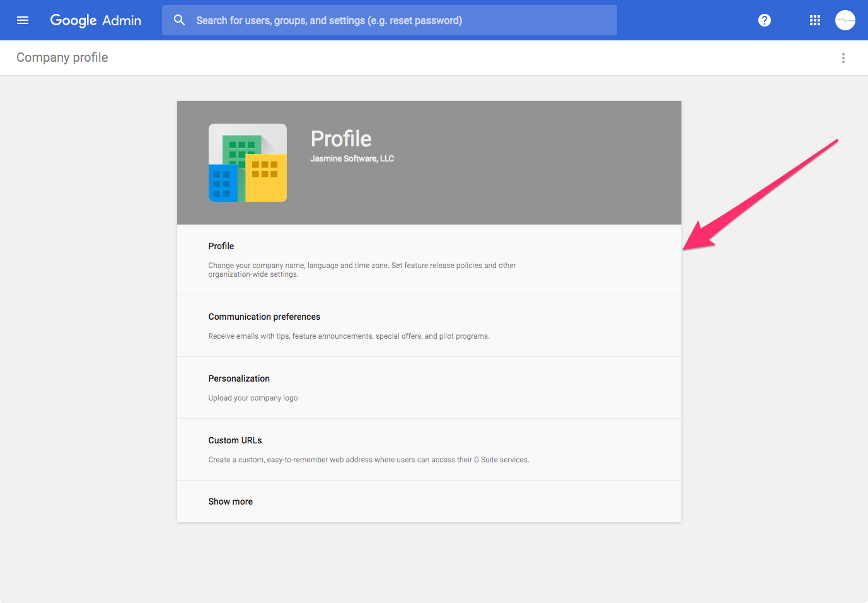Click the Company profile page title
868x603 pixels.
62,57
